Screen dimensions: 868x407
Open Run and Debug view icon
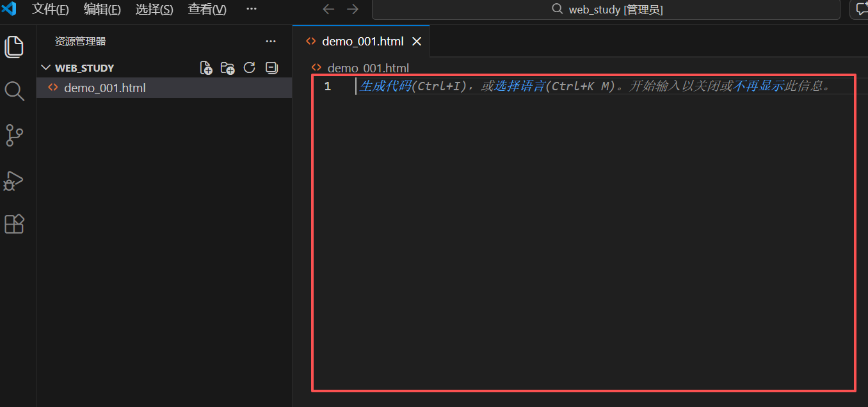[x=14, y=180]
